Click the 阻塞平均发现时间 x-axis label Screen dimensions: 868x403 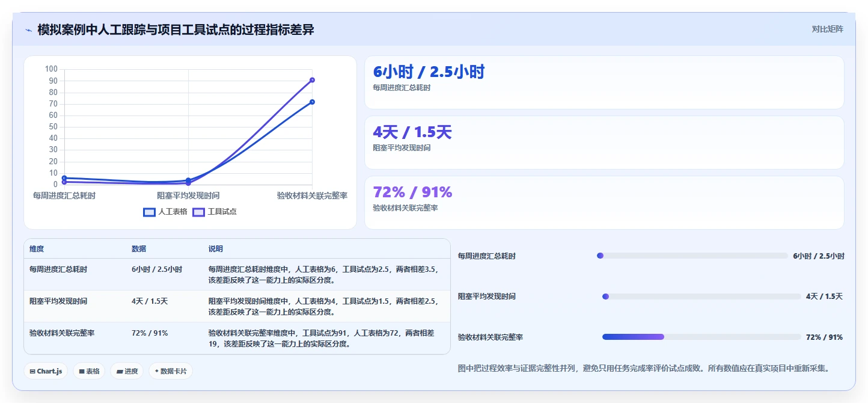pyautogui.click(x=188, y=195)
